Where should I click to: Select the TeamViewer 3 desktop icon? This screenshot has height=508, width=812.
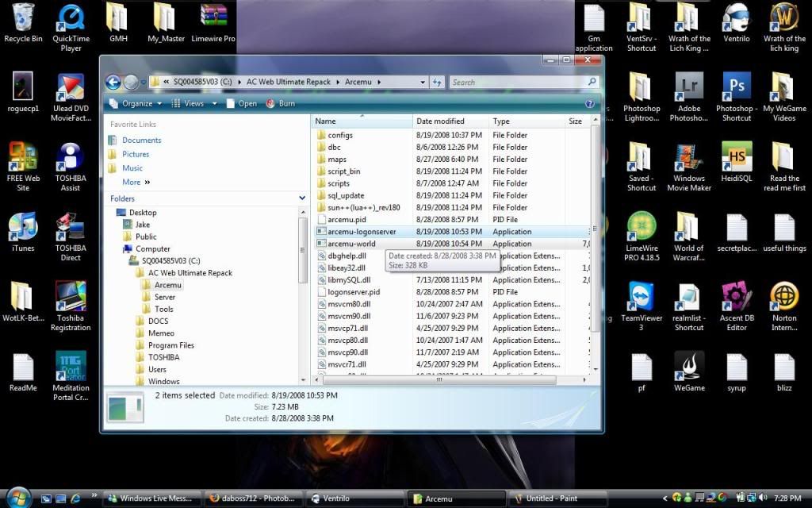642,307
